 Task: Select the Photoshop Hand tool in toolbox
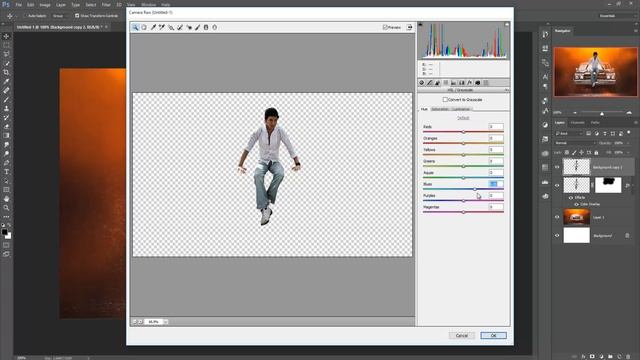point(6,199)
